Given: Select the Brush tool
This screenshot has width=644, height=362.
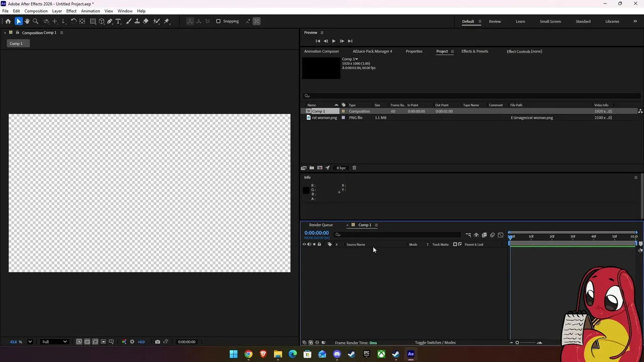Looking at the screenshot, I should click(129, 21).
